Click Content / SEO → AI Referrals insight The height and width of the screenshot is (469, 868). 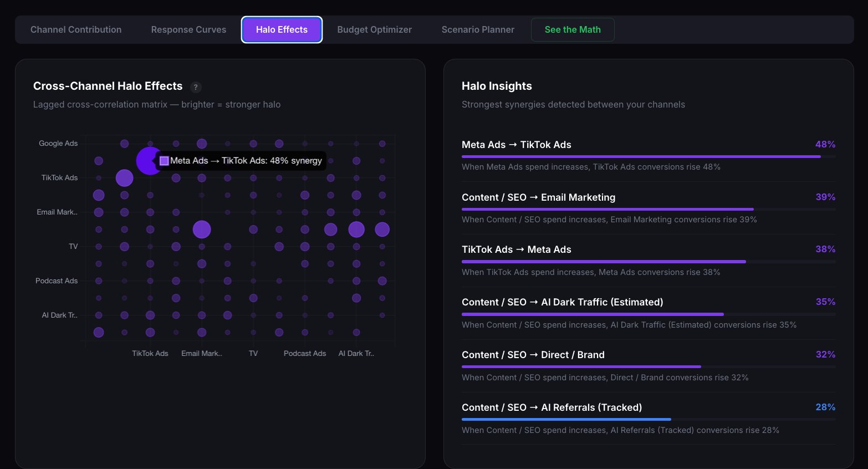[x=552, y=407]
